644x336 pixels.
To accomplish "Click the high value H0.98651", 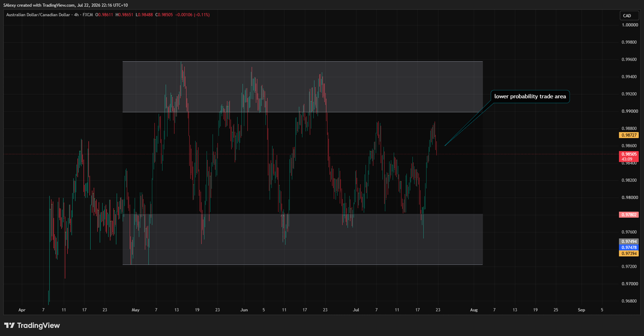I will (x=126, y=14).
